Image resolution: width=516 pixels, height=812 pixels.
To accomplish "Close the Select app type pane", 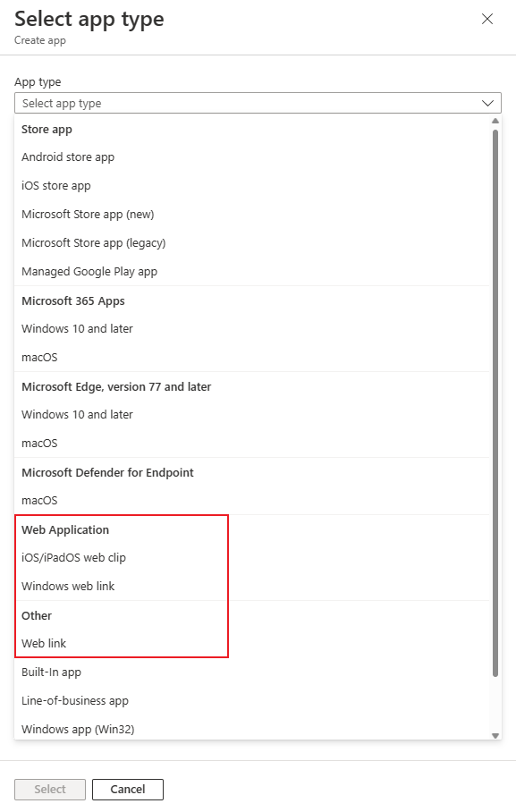I will coord(486,19).
